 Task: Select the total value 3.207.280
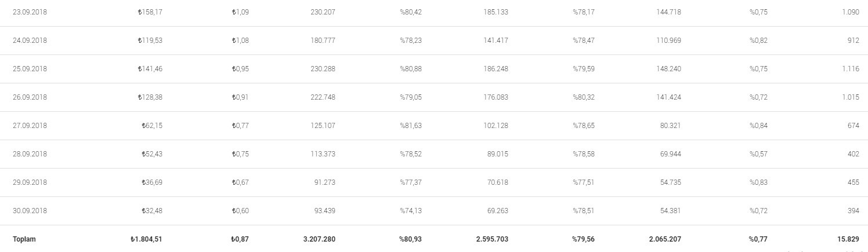point(319,239)
